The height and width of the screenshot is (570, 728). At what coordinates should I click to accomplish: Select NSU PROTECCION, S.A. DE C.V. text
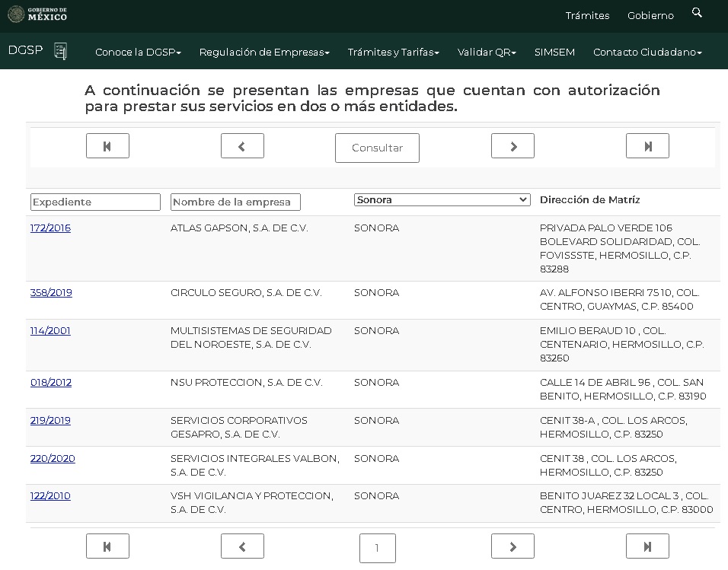pyautogui.click(x=246, y=383)
